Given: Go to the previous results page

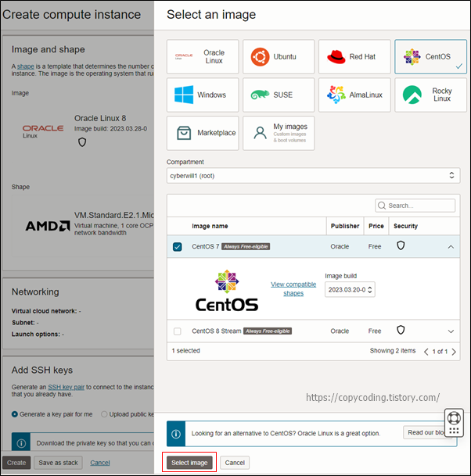Looking at the screenshot, I should tap(426, 352).
